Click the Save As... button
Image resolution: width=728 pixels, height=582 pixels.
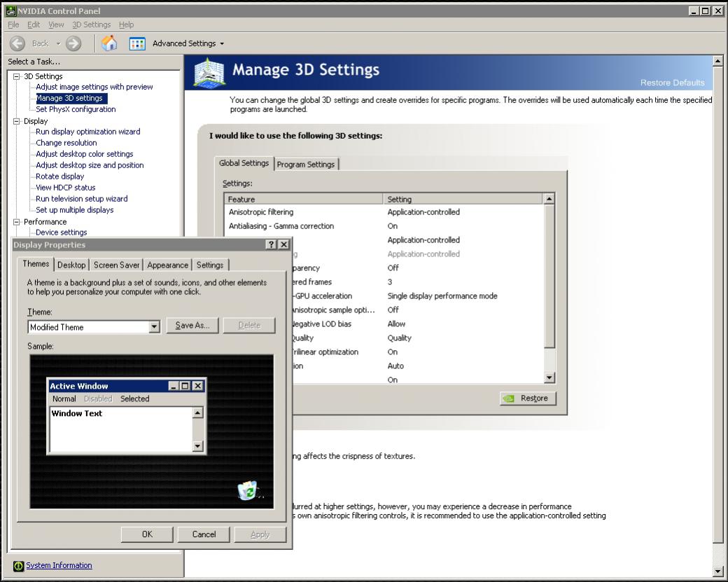coord(192,326)
